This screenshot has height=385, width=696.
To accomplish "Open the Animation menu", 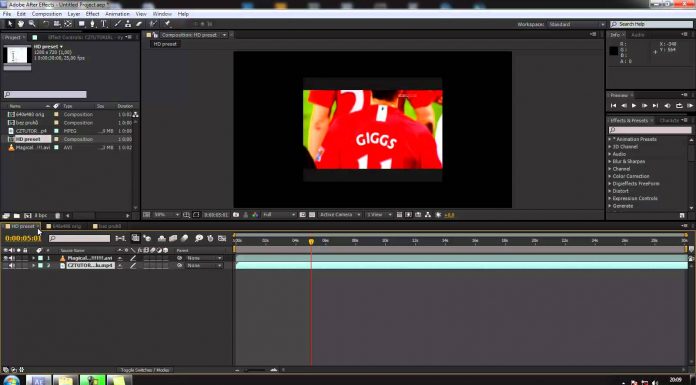I will (117, 14).
